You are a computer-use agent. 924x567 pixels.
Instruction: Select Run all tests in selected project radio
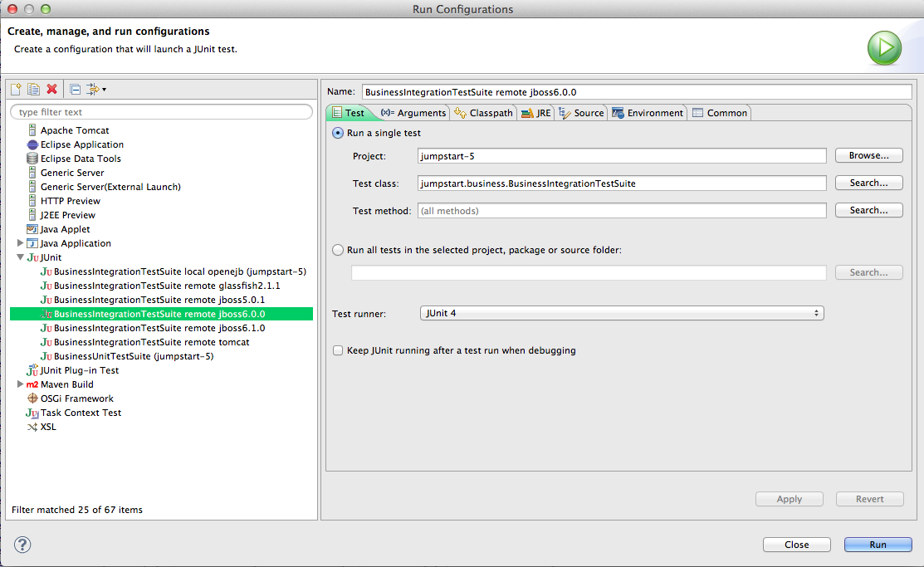click(338, 250)
